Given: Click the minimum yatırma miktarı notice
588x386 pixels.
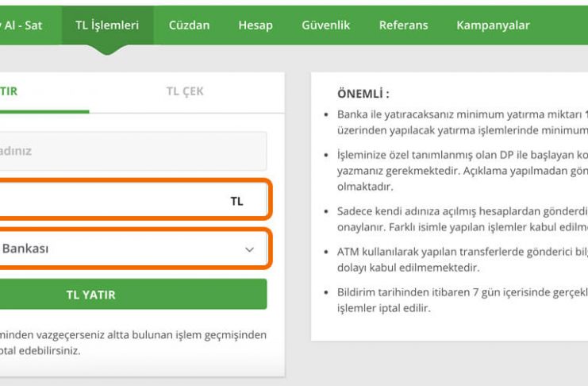Looking at the screenshot, I should tap(463, 122).
